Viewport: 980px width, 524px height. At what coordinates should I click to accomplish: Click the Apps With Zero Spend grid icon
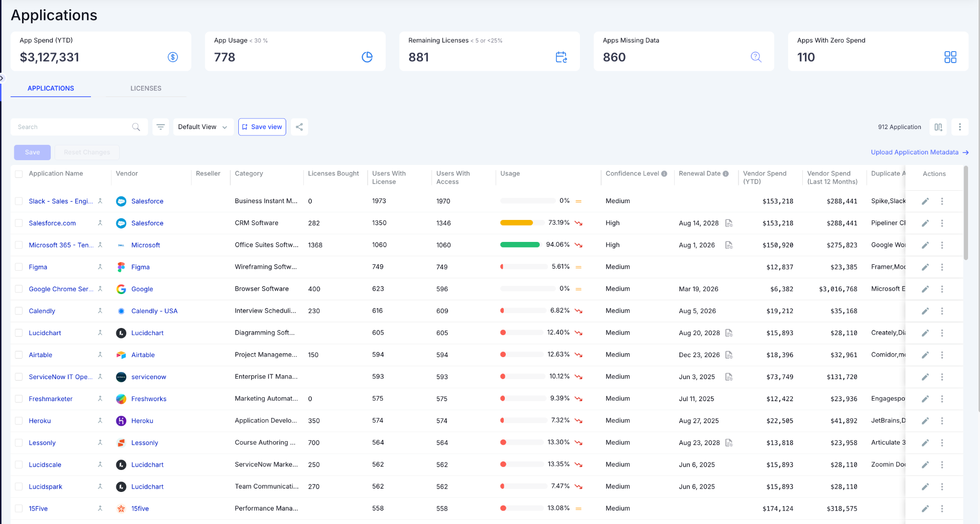pyautogui.click(x=950, y=57)
